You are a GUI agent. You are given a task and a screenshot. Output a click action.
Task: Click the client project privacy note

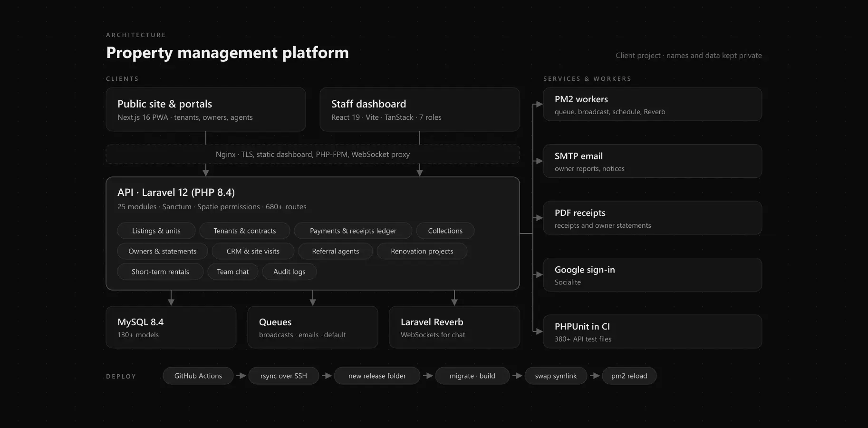[x=688, y=56]
